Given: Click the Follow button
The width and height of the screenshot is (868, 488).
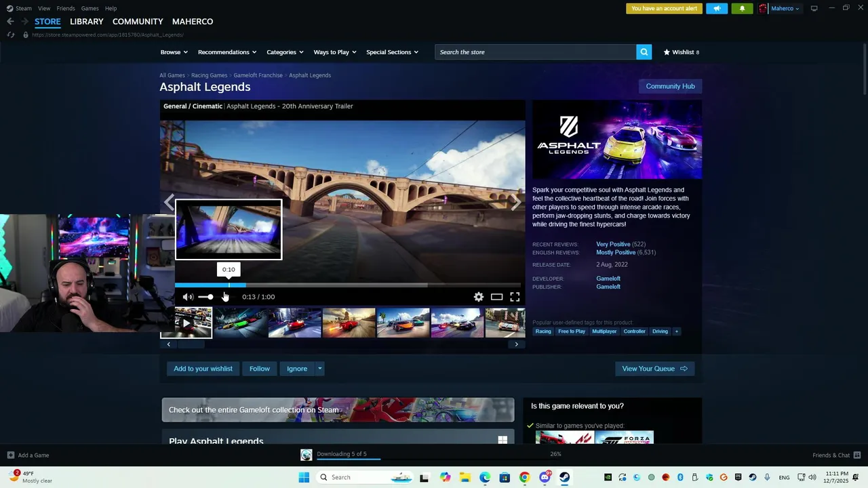Looking at the screenshot, I should 260,369.
